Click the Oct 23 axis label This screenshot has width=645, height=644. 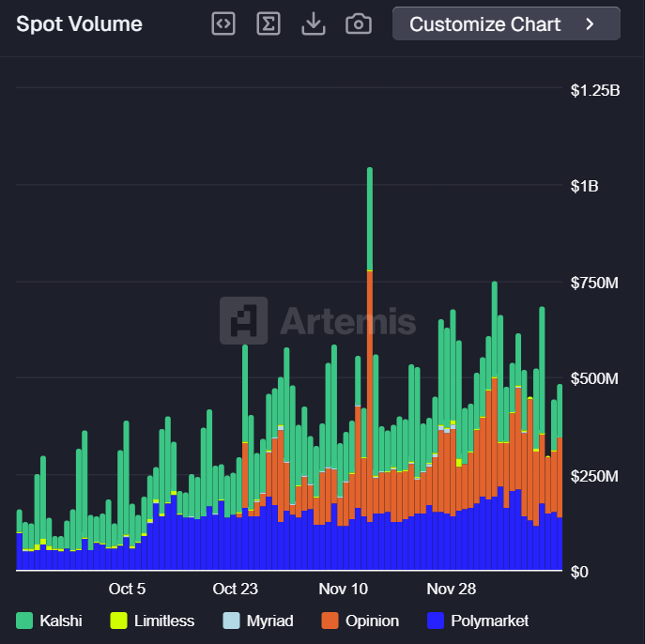(x=235, y=590)
